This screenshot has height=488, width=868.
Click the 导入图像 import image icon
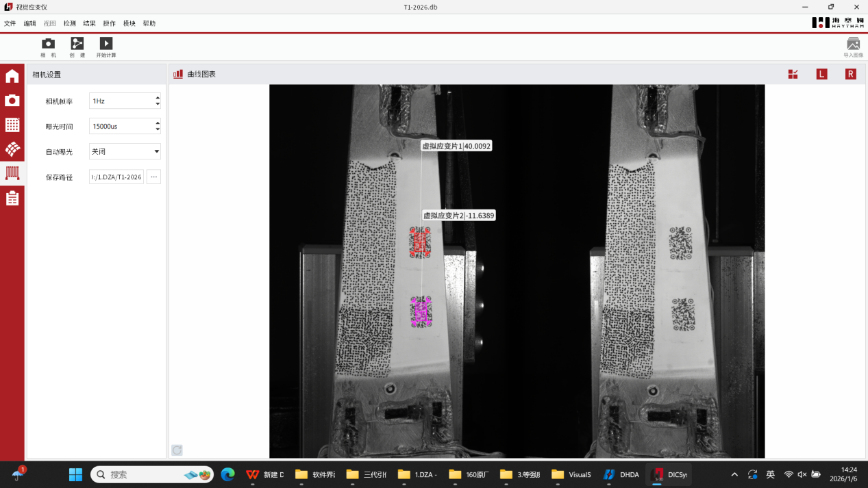[x=853, y=45]
